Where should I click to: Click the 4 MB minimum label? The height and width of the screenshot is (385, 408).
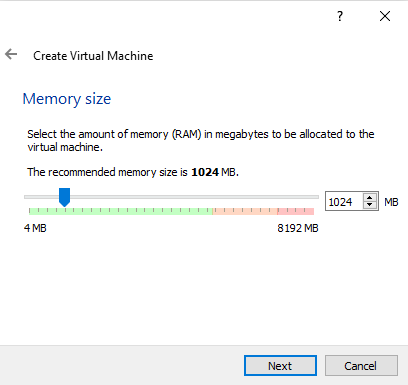tap(35, 228)
